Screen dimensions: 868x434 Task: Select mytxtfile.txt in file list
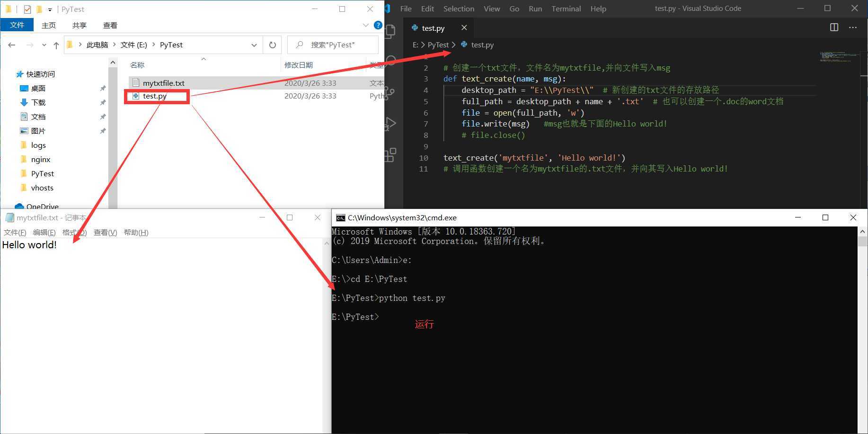click(164, 83)
